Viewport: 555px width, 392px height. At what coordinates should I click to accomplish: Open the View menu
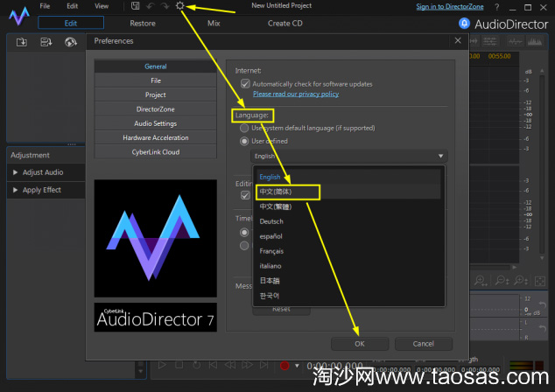tap(102, 6)
